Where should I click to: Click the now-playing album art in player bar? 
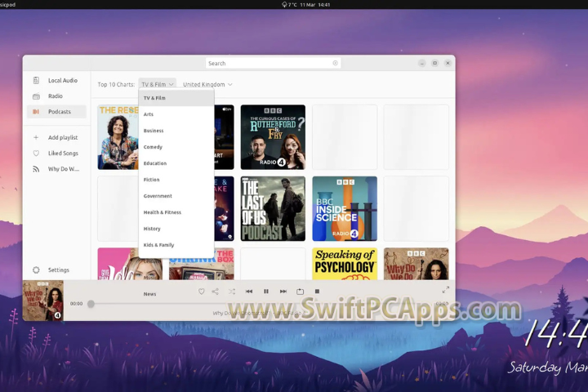point(43,301)
